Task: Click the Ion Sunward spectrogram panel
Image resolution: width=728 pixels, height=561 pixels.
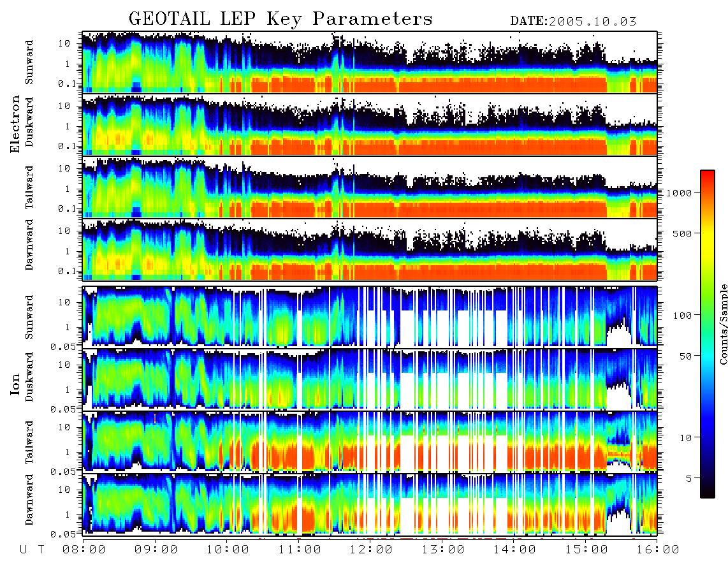Action: 370,317
